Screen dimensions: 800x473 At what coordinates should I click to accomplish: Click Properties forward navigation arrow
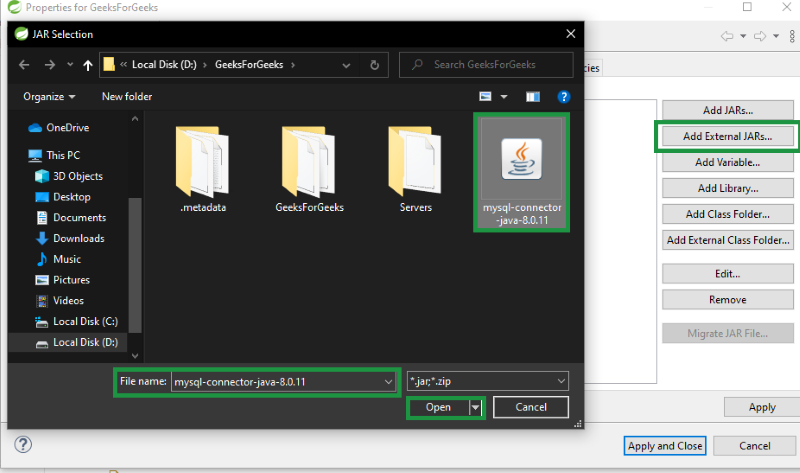pyautogui.click(x=760, y=36)
